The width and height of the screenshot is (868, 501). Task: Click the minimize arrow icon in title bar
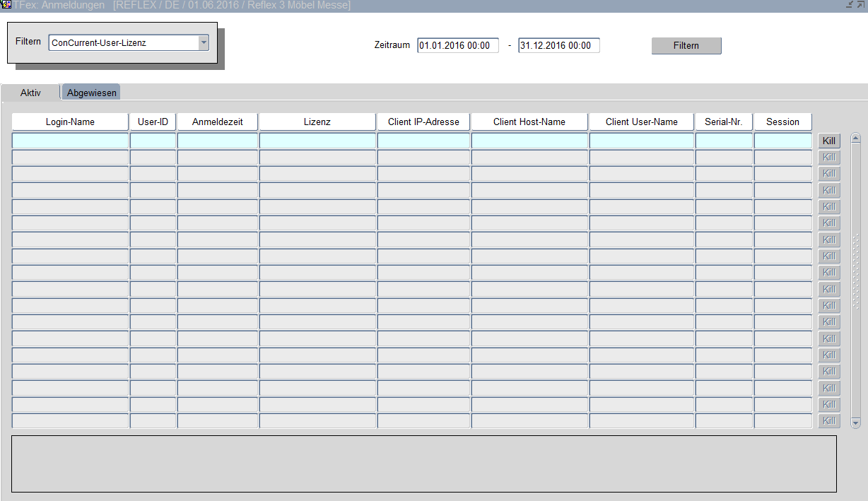[x=850, y=5]
